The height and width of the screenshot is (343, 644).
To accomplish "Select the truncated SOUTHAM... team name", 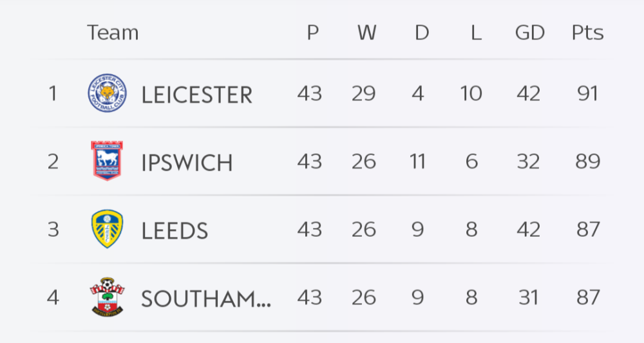I will 205,299.
